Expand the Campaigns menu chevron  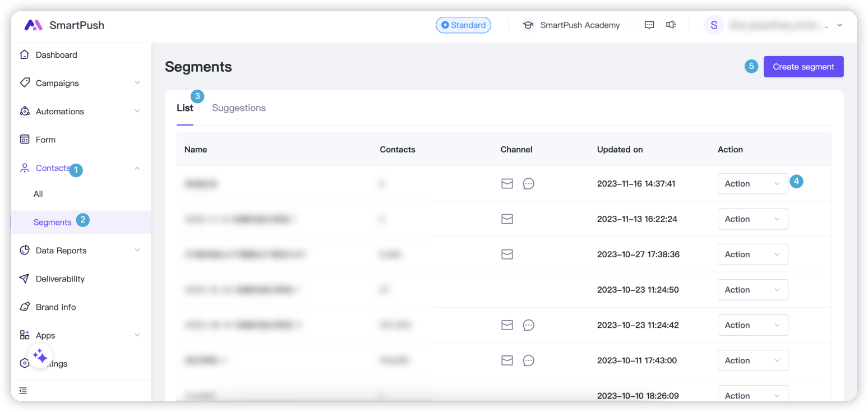(137, 83)
